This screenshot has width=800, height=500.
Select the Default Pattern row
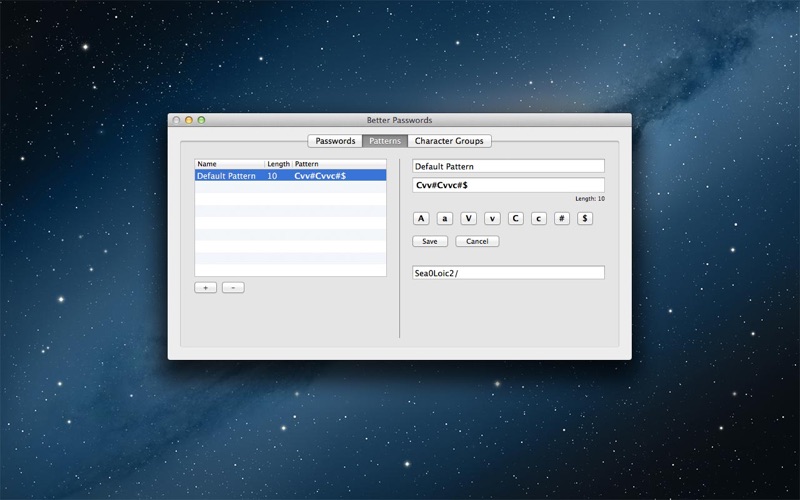click(290, 176)
